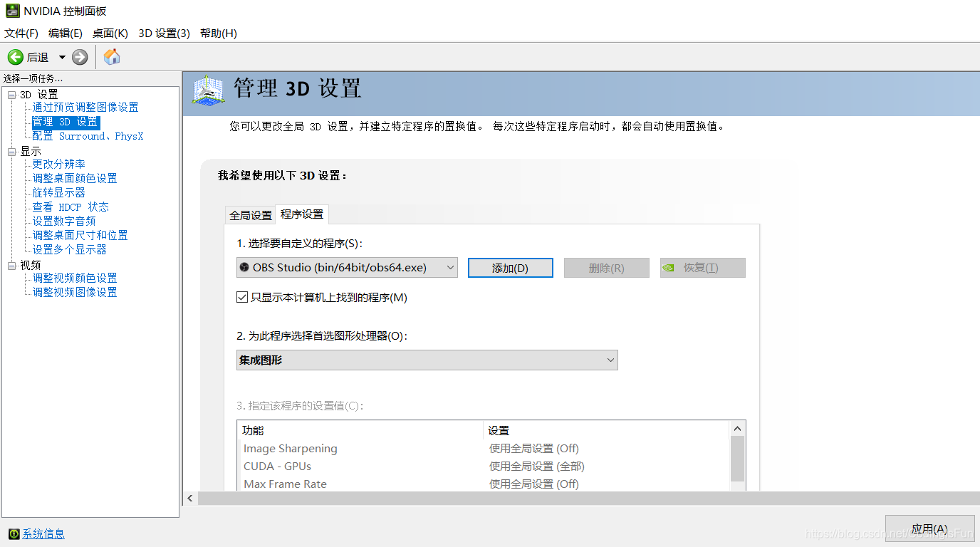Screen dimensions: 980x547
Task: Open 设置多个显示器 in the tree
Action: tap(69, 250)
